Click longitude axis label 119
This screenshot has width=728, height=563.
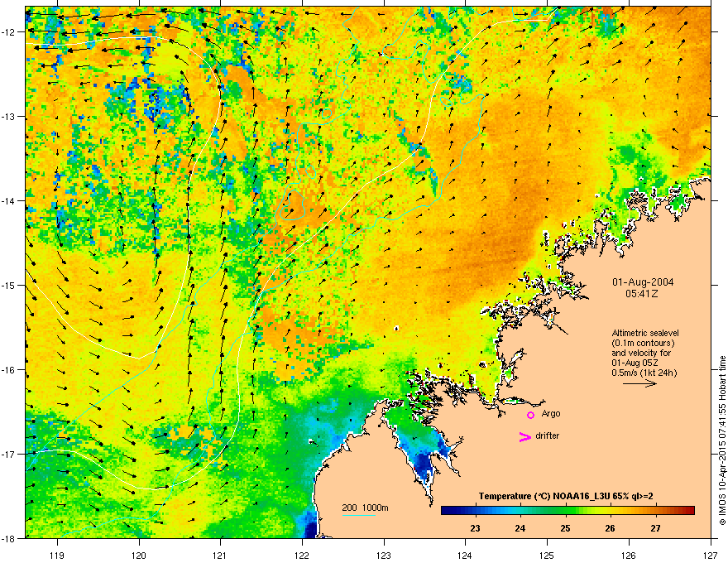57,555
